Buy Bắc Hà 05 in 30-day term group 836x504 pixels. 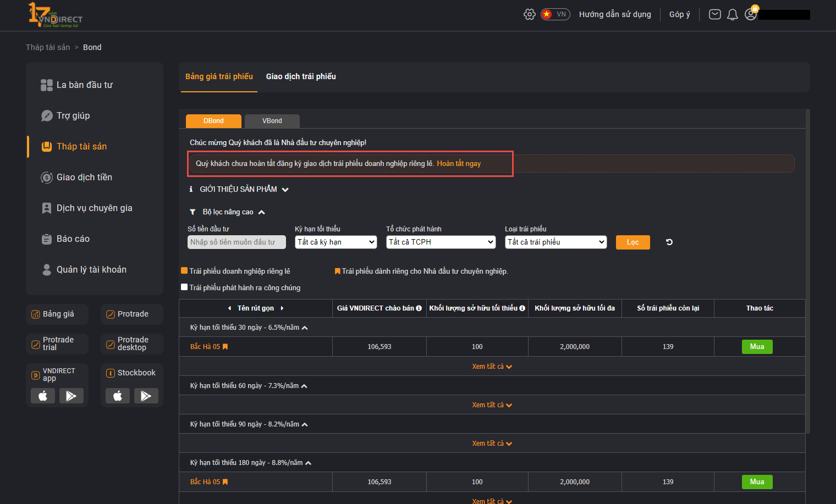pos(757,347)
